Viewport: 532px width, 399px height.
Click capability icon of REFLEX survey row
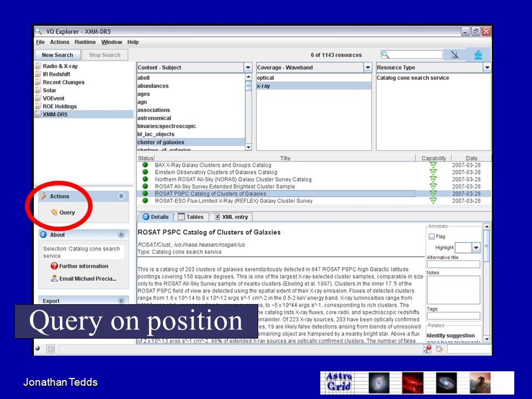coord(433,201)
